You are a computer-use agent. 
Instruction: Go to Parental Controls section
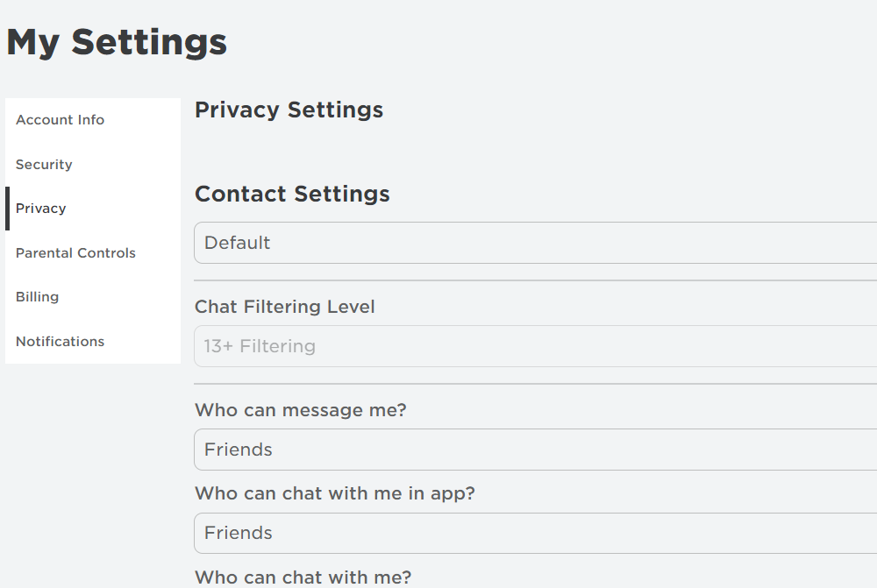pyautogui.click(x=75, y=253)
